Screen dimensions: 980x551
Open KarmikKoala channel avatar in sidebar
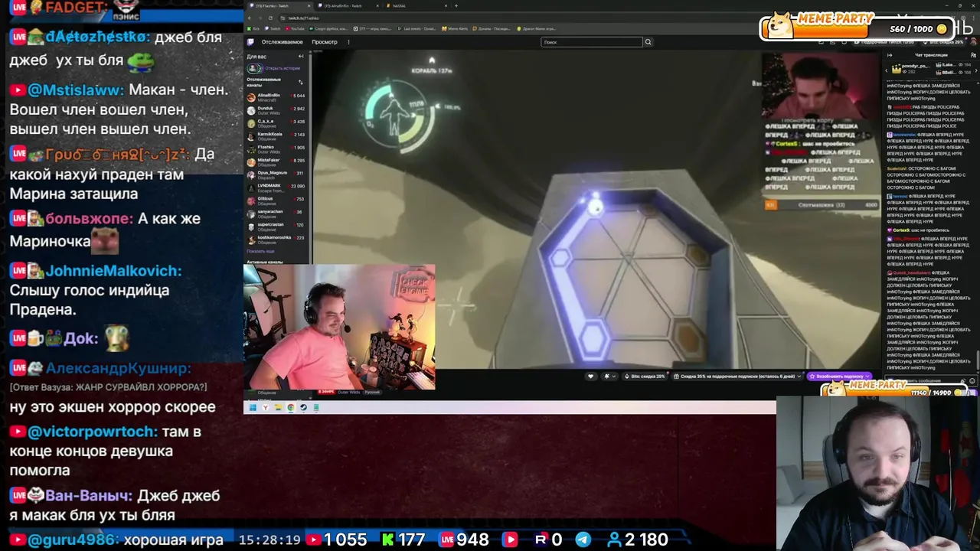point(251,136)
